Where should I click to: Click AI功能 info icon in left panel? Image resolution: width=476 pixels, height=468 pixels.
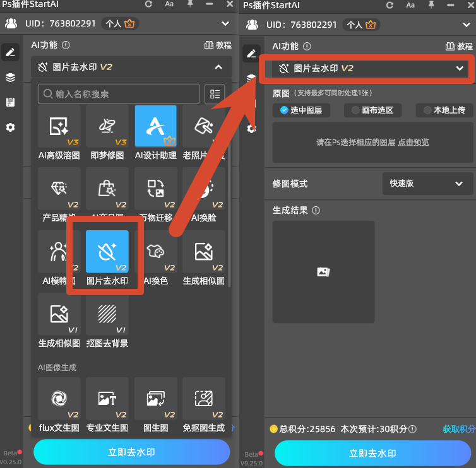point(66,45)
